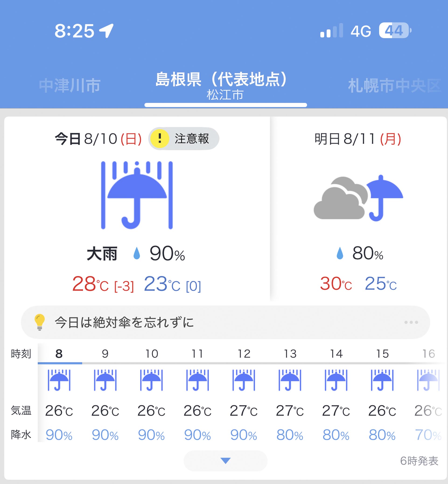
Task: Open the three-dots menu in tip bar
Action: [411, 322]
